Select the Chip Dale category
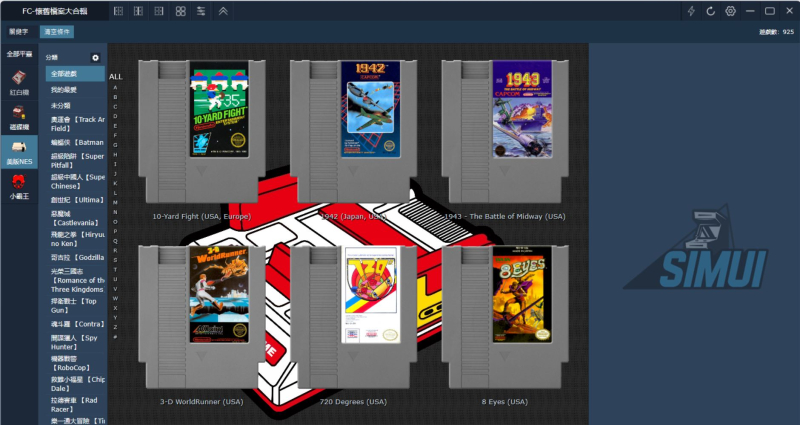Image resolution: width=800 pixels, height=425 pixels. (77, 384)
